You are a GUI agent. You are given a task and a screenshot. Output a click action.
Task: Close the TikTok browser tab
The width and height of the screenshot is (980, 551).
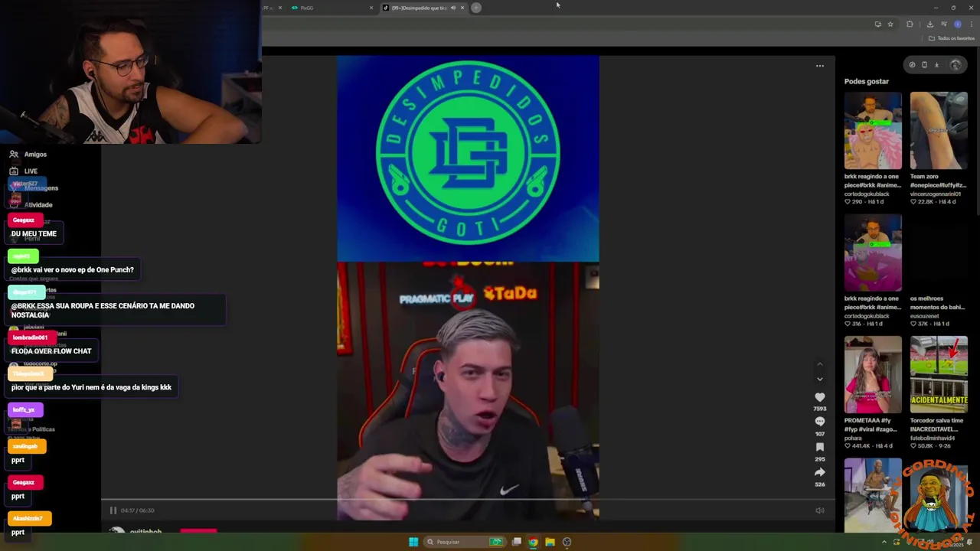pos(462,8)
